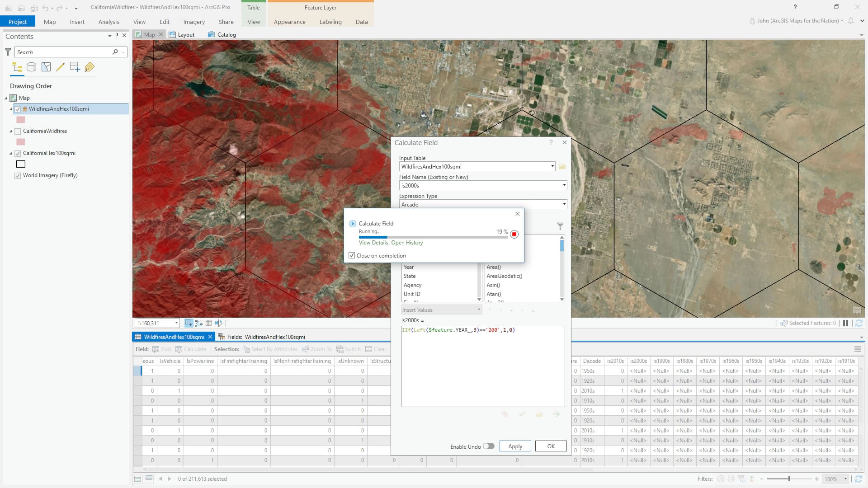The image size is (868, 488).
Task: Select List By Drawing Order icon
Action: pyautogui.click(x=17, y=67)
